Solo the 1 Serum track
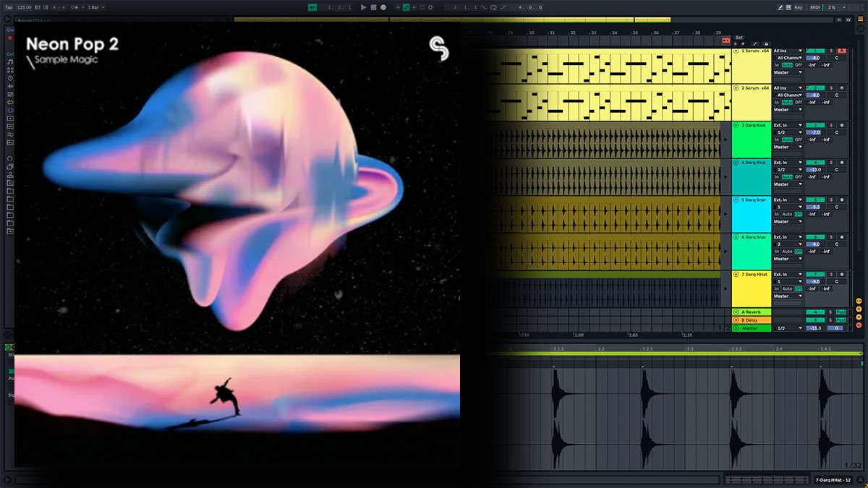The image size is (868, 488). 831,51
